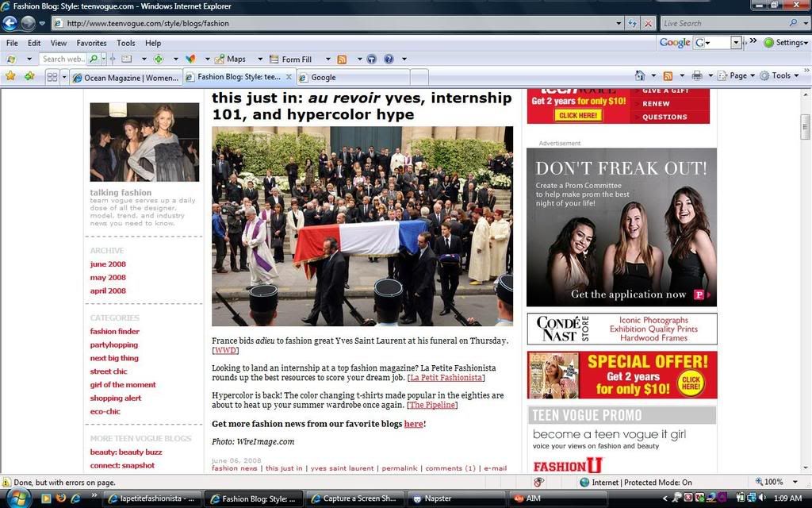Click the Home icon in command bar
This screenshot has width=812, height=508.
(640, 75)
